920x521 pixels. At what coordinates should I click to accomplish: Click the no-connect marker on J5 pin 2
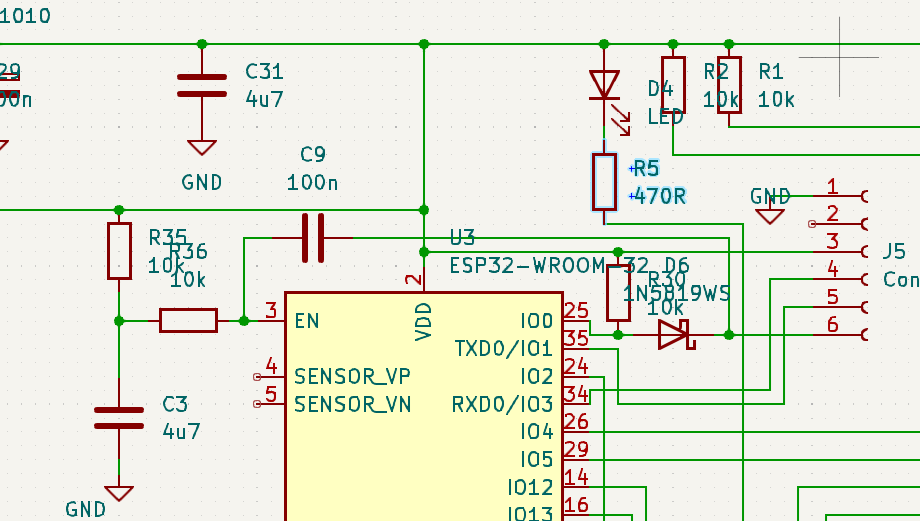click(812, 224)
